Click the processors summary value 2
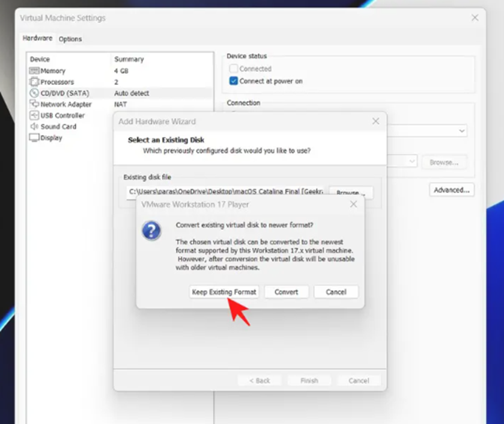The image size is (504, 424). point(117,82)
